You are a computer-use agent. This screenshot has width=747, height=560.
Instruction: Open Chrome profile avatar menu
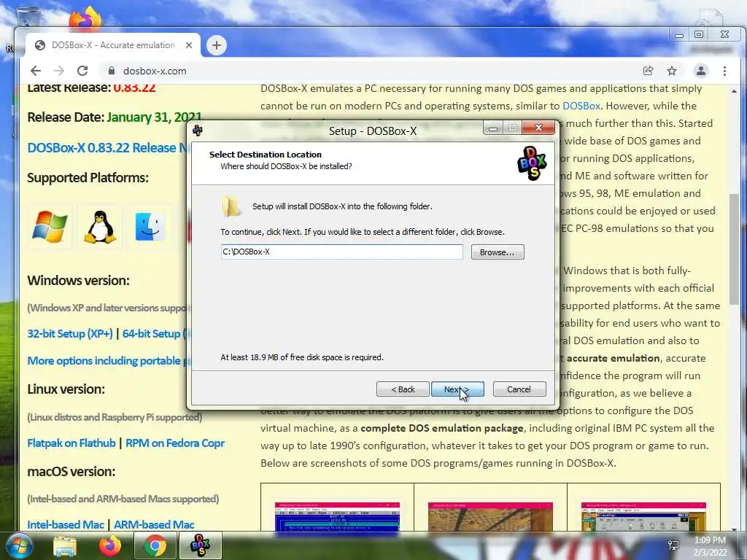[x=701, y=71]
